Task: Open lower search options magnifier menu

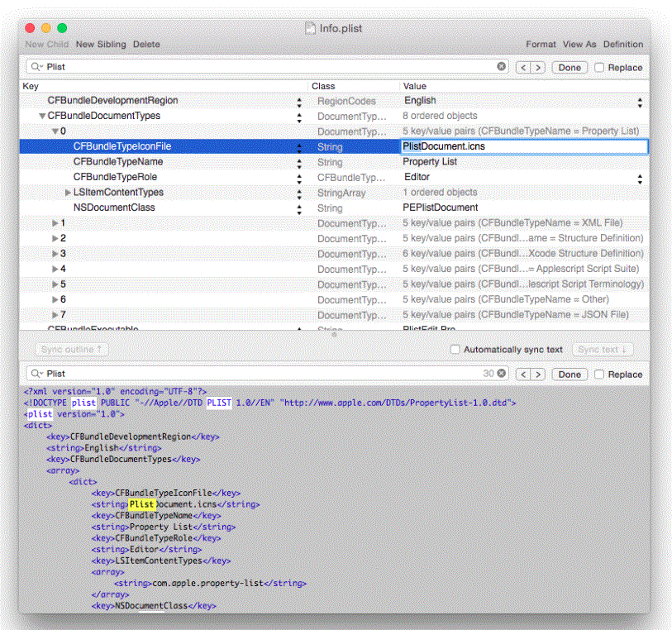Action: [37, 374]
